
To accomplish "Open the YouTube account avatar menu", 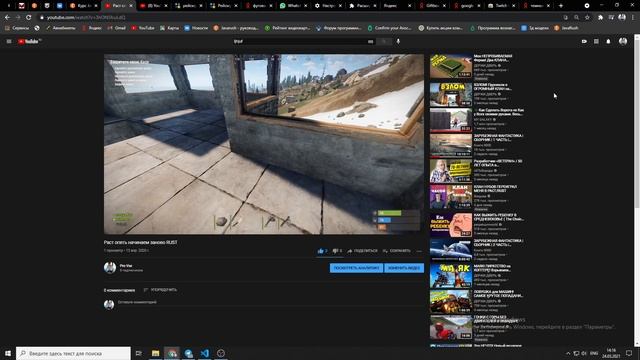I will point(623,41).
